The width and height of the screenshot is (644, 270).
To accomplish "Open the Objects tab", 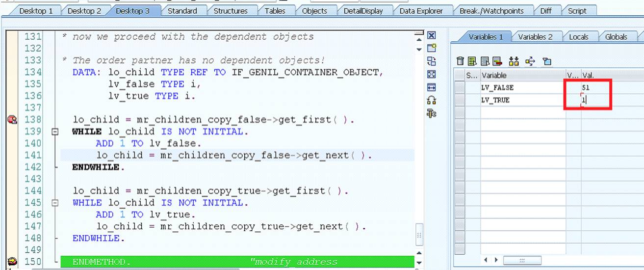I will 314,10.
